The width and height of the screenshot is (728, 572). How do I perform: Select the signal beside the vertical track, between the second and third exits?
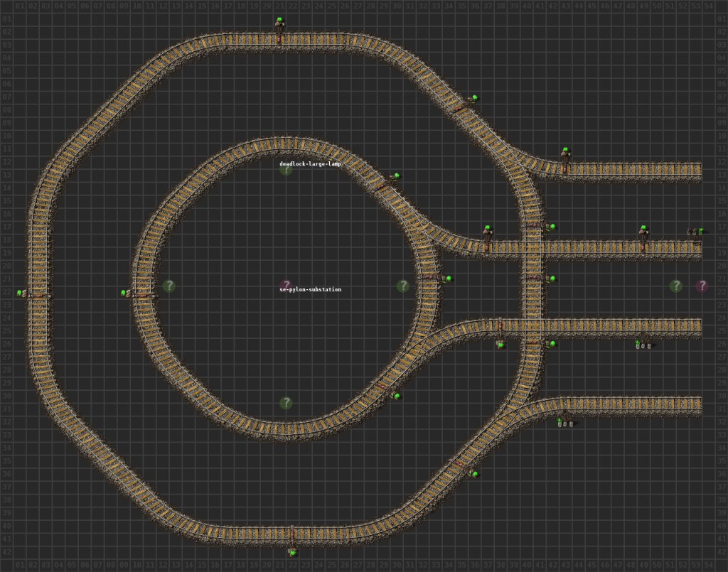551,279
